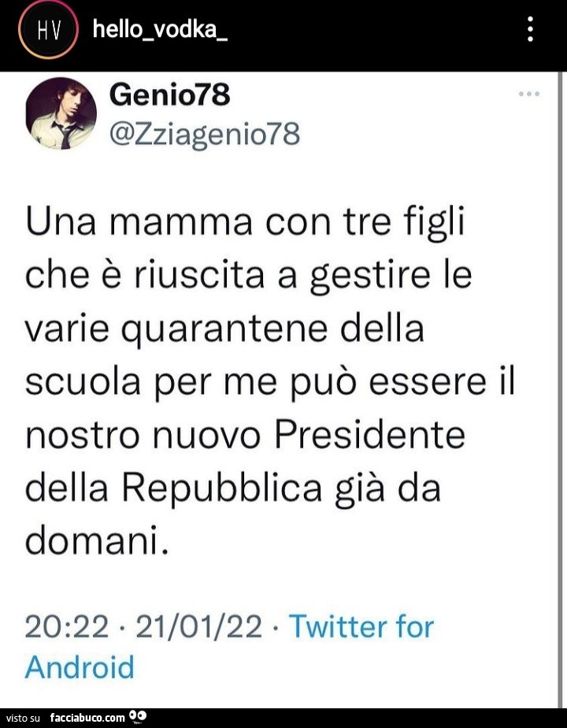Open the hello_vodka_ HV profile avatar
Viewport: 567px width, 728px height.
[49, 31]
